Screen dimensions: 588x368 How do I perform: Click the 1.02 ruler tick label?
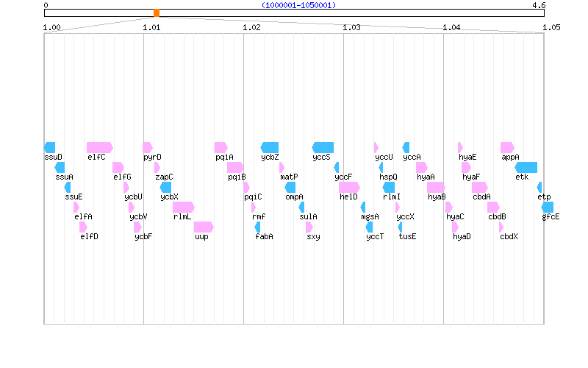point(251,27)
